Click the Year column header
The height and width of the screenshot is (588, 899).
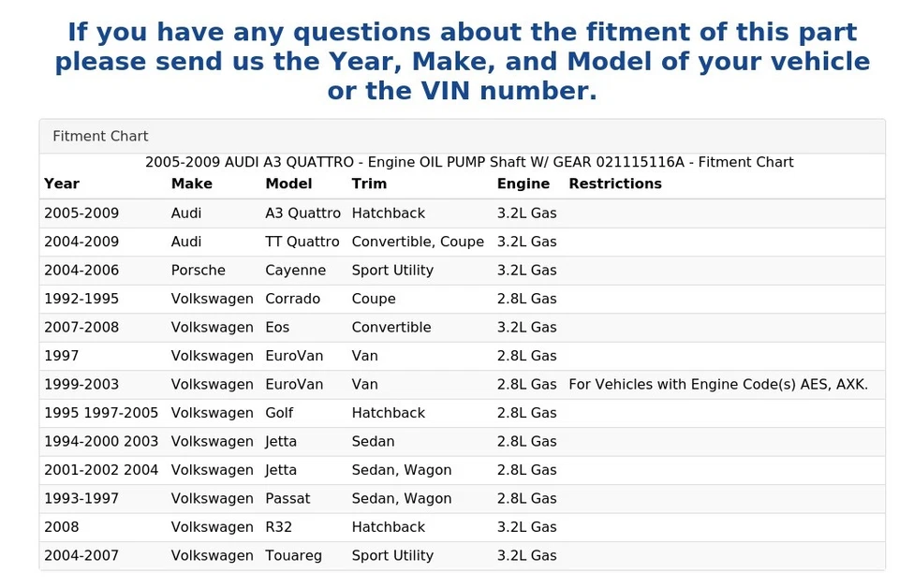(62, 184)
